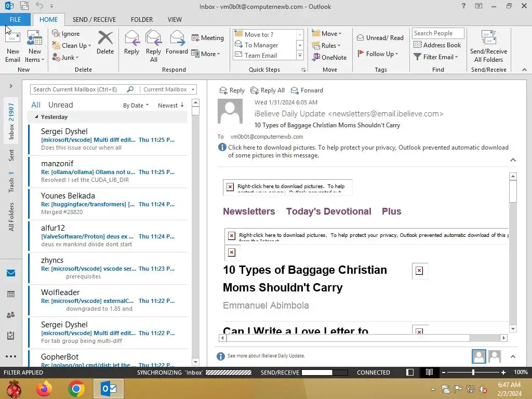Switch to Calendar view
Viewport: 532px width, 399px height.
pyautogui.click(x=11, y=294)
